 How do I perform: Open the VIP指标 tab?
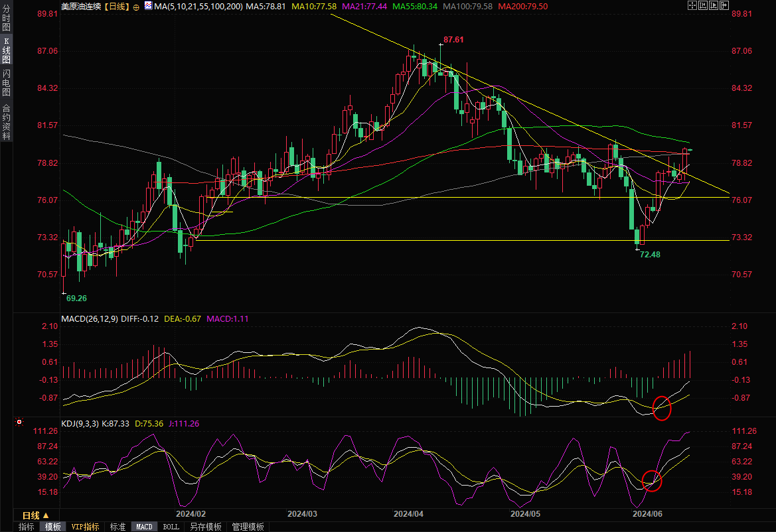86,527
